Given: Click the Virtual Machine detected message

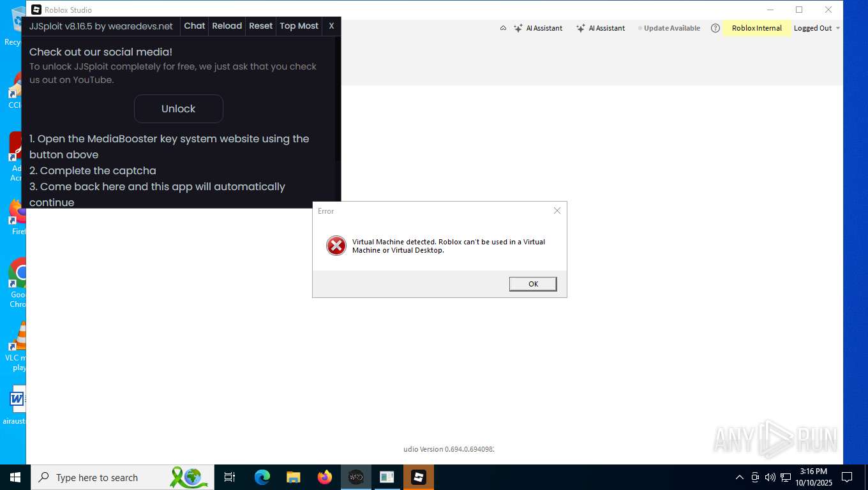Looking at the screenshot, I should coord(449,246).
